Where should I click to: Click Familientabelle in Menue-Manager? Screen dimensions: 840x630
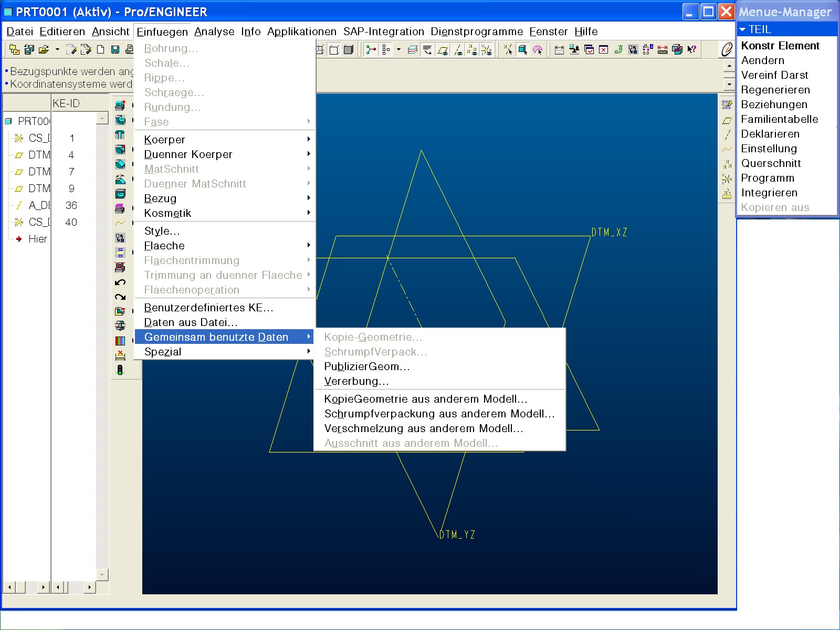click(780, 119)
